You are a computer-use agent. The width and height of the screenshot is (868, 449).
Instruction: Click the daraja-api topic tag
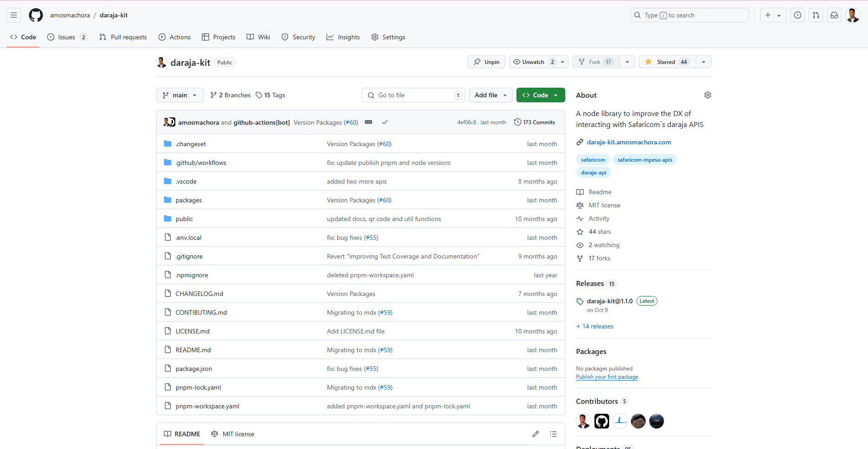pos(594,173)
